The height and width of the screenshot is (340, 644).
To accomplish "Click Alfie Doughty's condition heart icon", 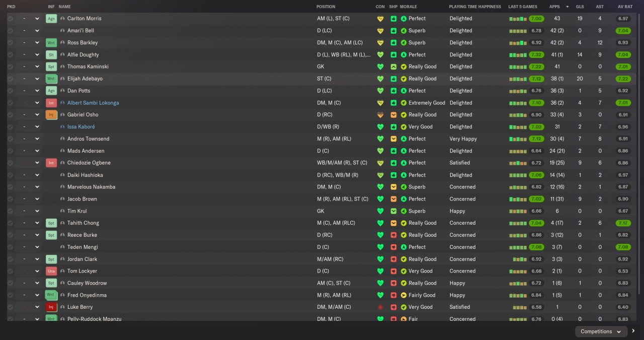I will 380,54.
